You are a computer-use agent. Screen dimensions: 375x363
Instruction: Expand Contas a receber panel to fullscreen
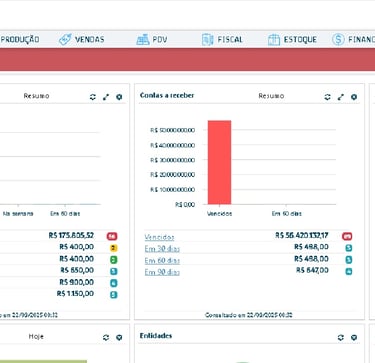(x=340, y=97)
